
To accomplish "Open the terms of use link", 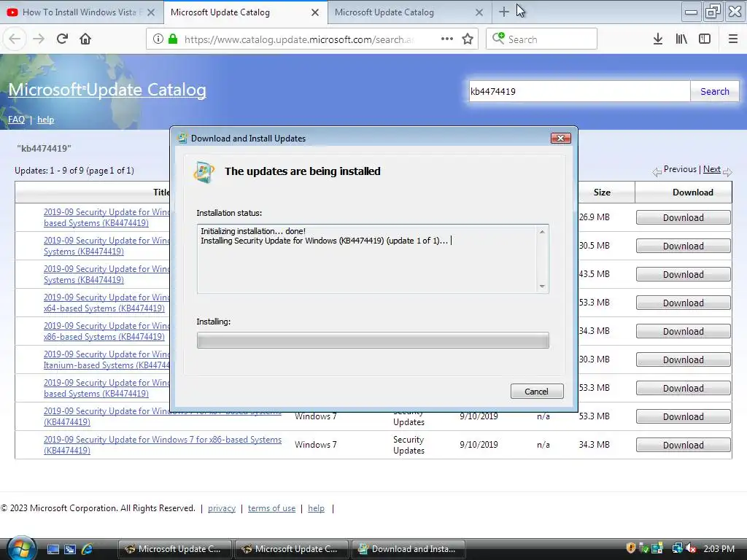I will click(x=271, y=508).
